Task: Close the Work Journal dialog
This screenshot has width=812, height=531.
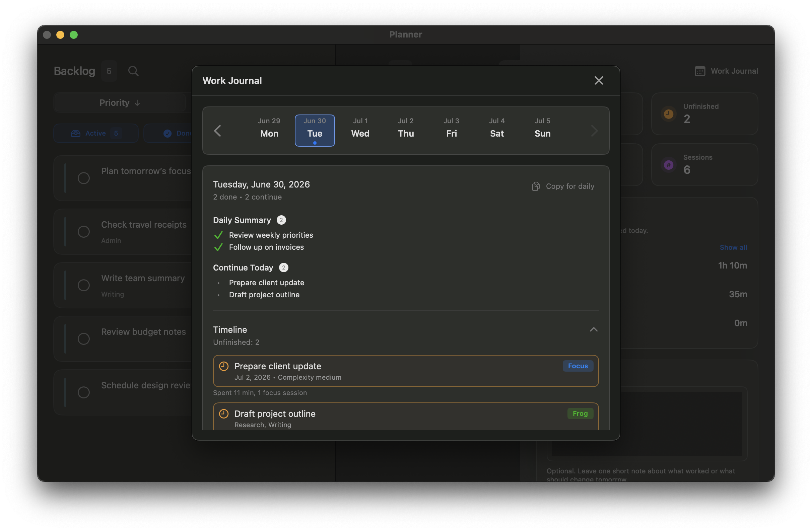Action: point(599,80)
